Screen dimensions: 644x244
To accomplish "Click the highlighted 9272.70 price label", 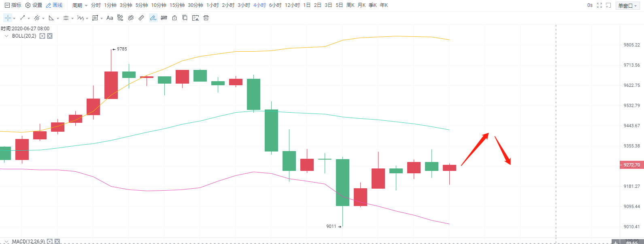I will coord(630,165).
